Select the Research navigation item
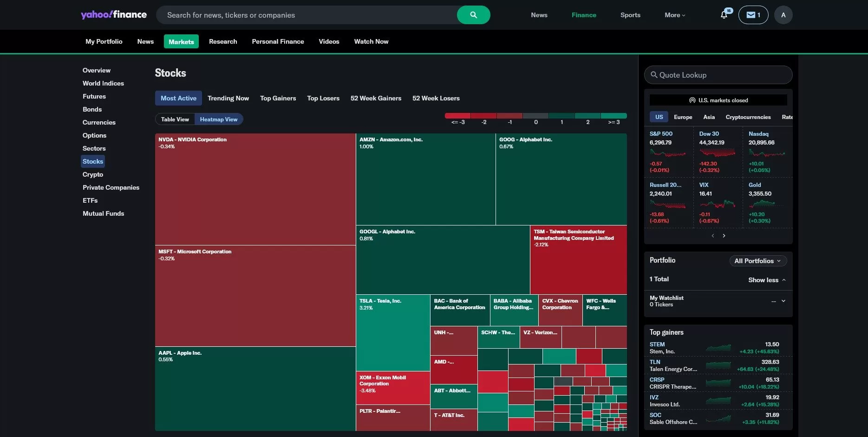The height and width of the screenshot is (437, 868). tap(223, 41)
